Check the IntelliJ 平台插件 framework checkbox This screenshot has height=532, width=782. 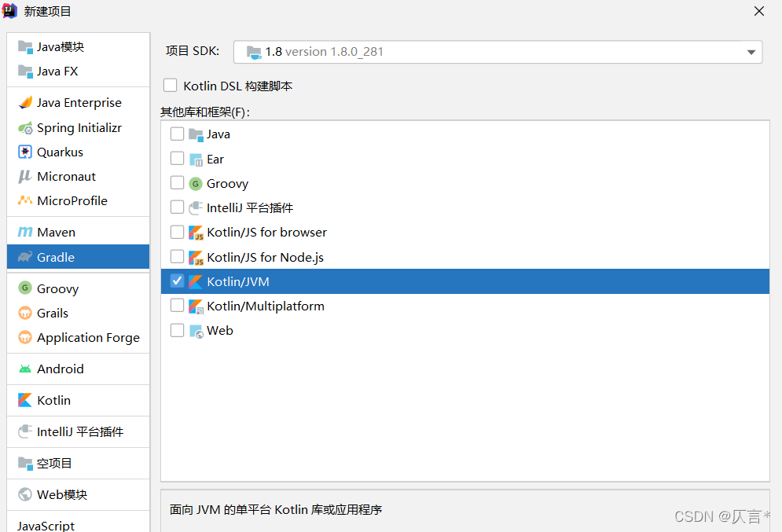coord(177,207)
